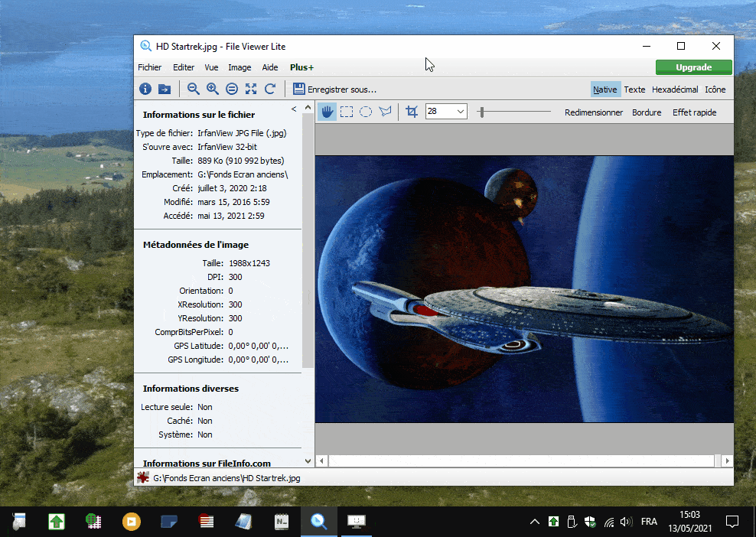Click the zoom slider handle
This screenshot has height=537, width=756.
(481, 112)
